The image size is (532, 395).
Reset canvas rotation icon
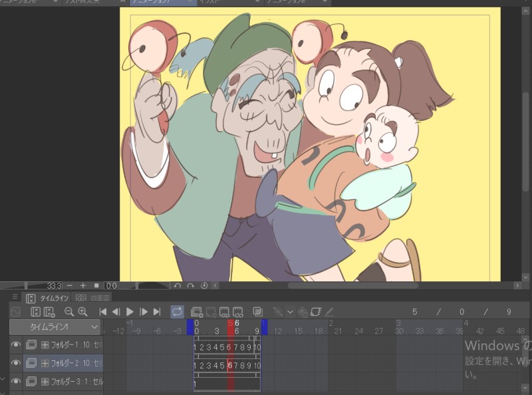(204, 286)
